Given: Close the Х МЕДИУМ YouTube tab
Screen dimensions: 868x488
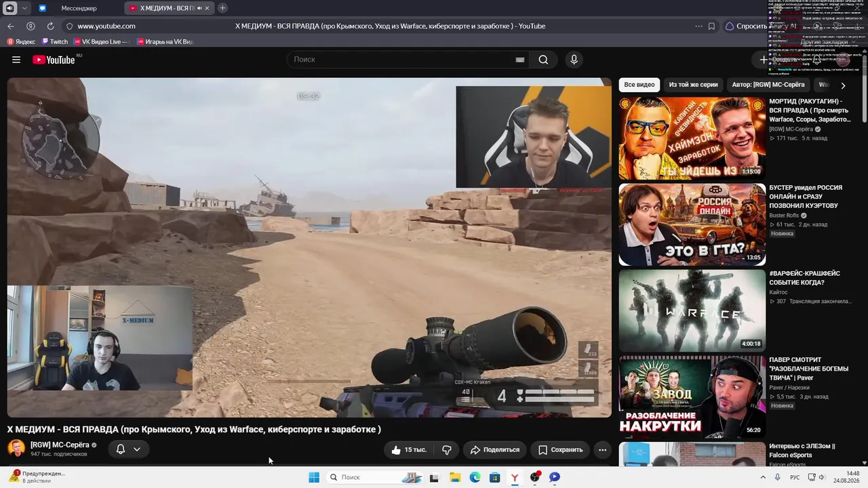Looking at the screenshot, I should [207, 8].
